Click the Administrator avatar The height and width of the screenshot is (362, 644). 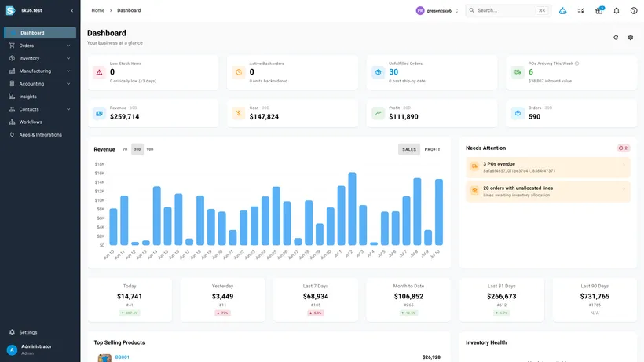[12, 349]
